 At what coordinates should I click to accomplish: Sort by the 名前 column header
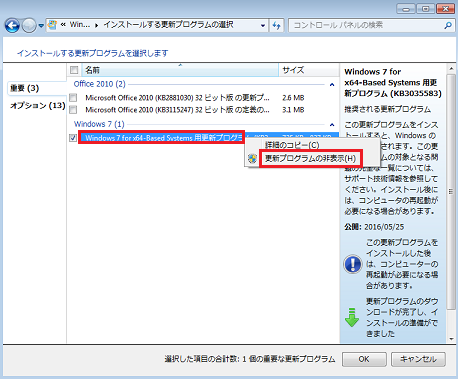pos(180,70)
